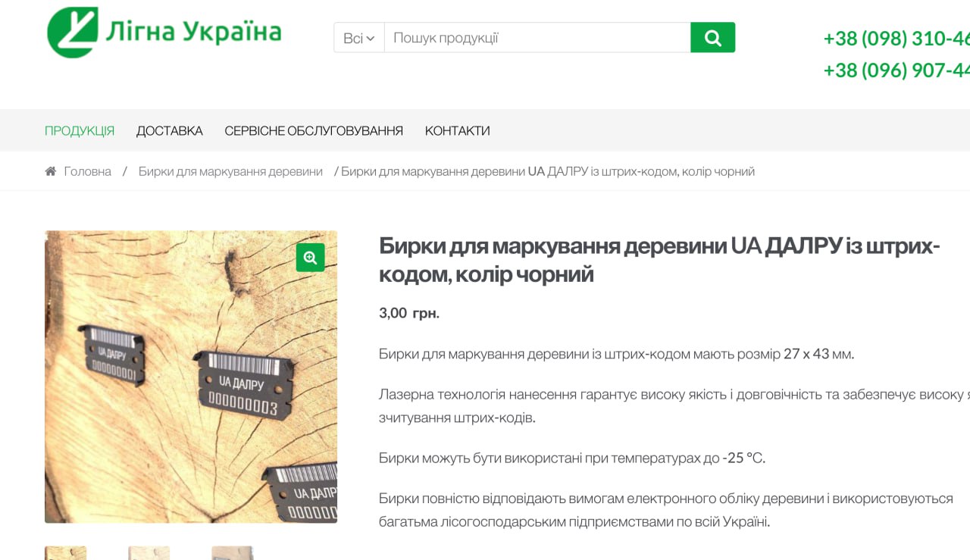Click the product title heading
Screen dimensions: 970x560
click(659, 260)
